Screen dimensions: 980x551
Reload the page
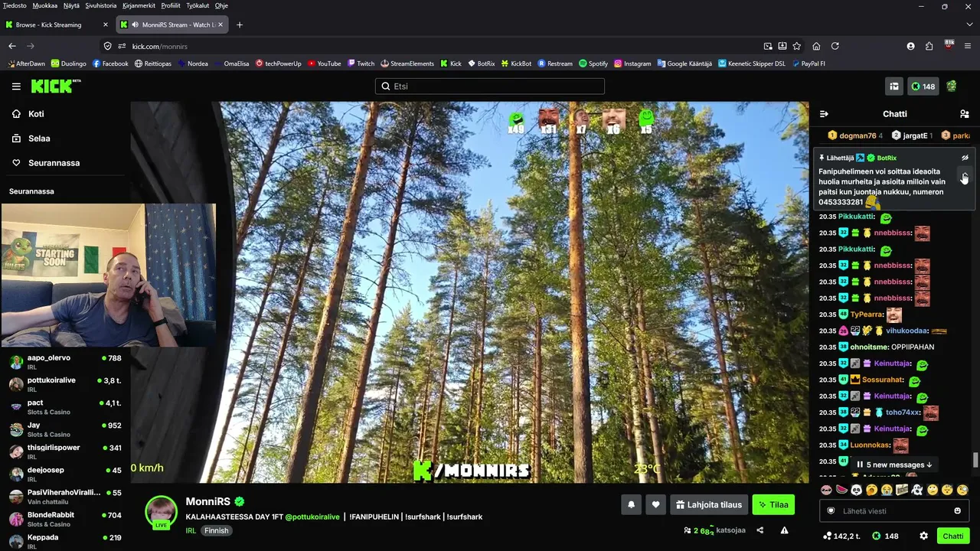pos(835,46)
